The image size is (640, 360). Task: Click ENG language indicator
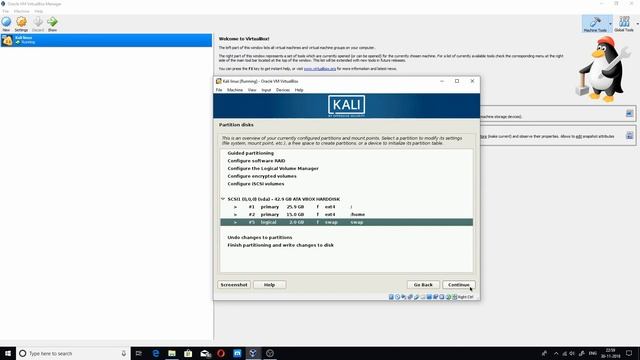coord(593,353)
